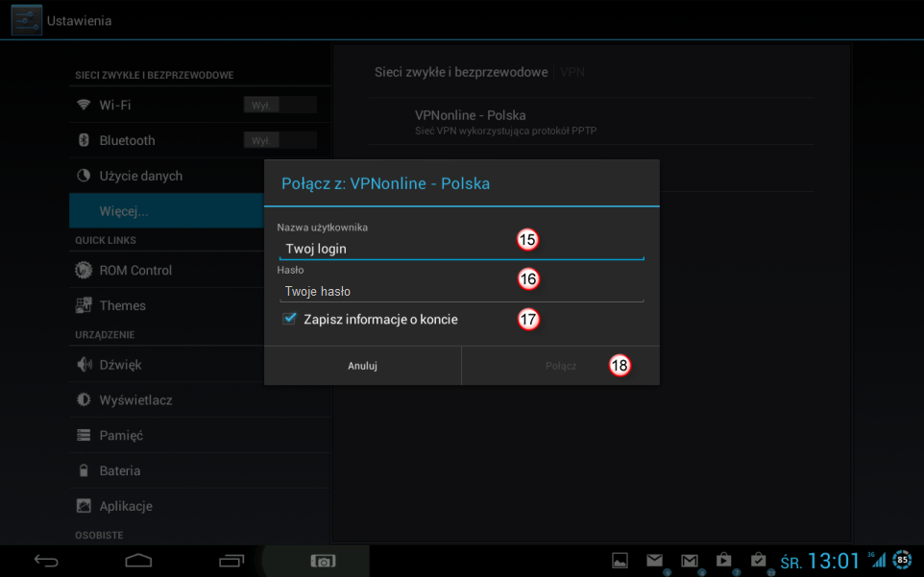924x577 pixels.
Task: Click the Nazwa użytkownika input field
Action: tap(461, 249)
